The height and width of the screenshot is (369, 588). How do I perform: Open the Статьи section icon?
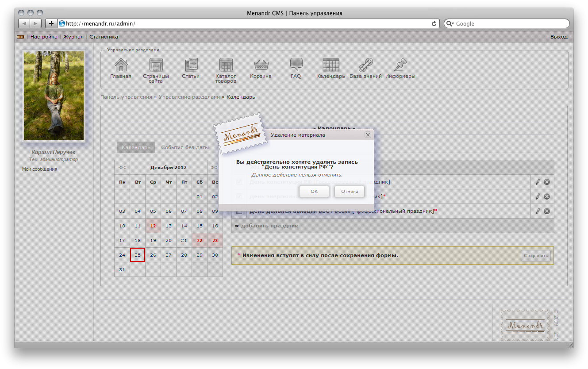191,65
